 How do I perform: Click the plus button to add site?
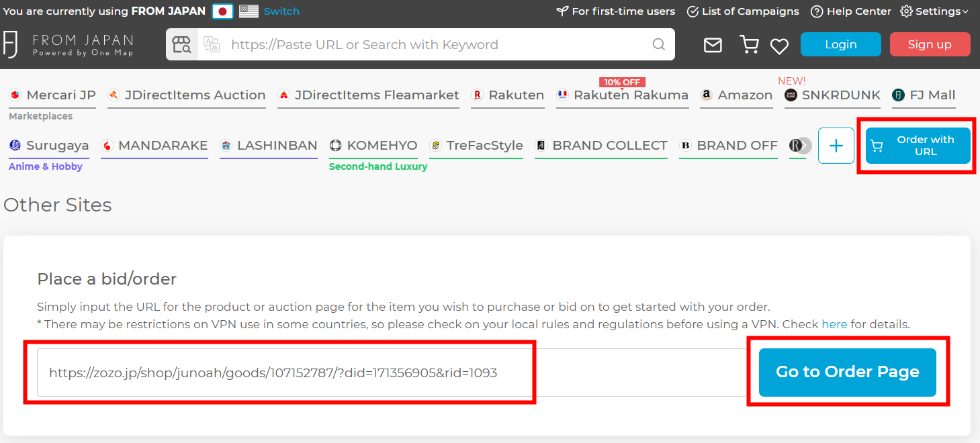[836, 146]
